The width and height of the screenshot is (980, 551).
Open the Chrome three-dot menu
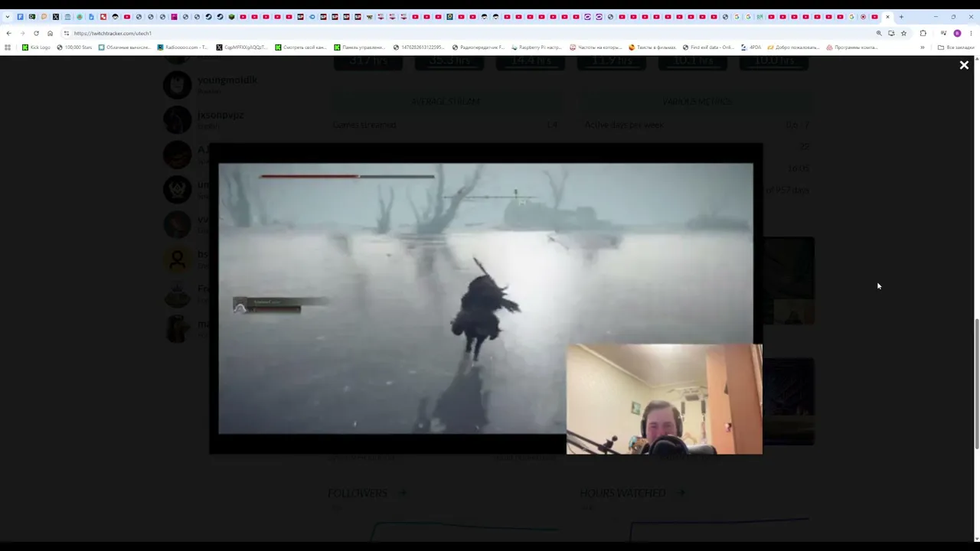coord(971,33)
